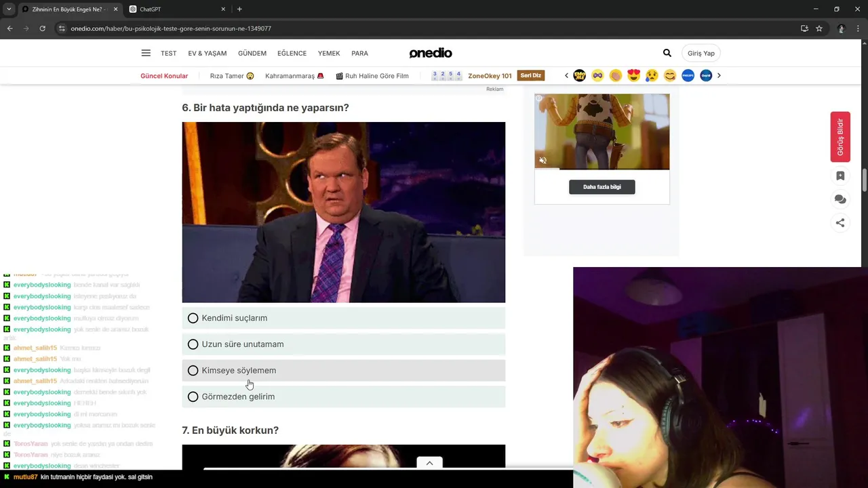Open EĞLENCE menu item
868x488 pixels.
click(x=292, y=54)
